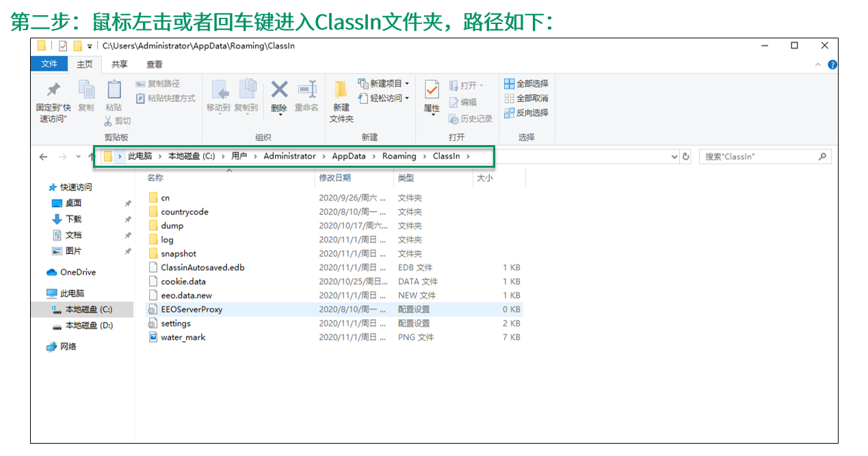Viewport: 868px width, 456px height.
Task: Collapse the ribbon with the chevron
Action: point(819,64)
